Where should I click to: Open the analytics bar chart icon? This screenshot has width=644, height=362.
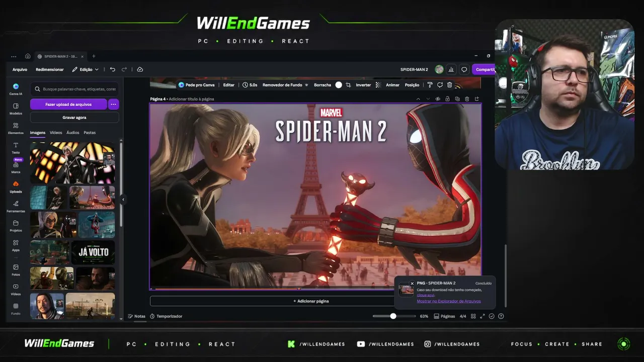point(451,69)
